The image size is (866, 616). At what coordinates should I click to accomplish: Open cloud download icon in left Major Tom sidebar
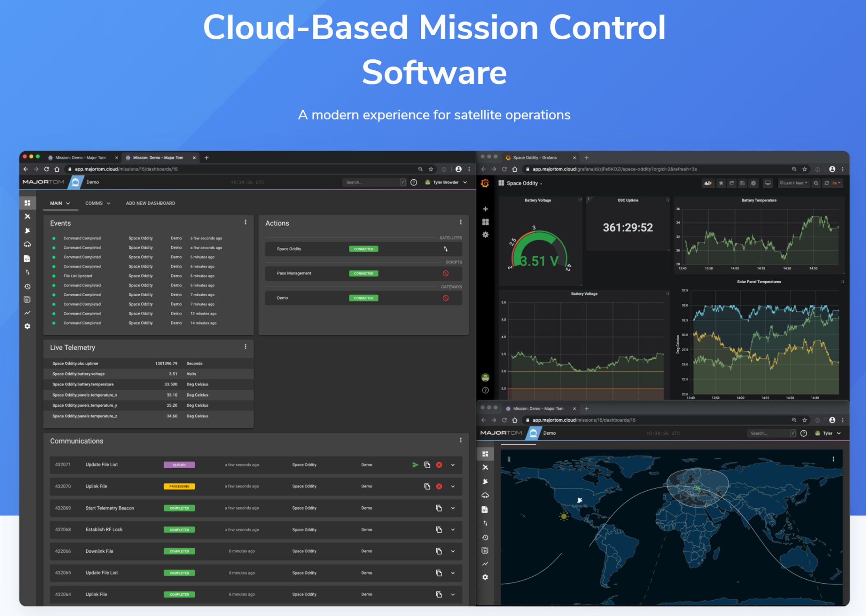tap(28, 244)
